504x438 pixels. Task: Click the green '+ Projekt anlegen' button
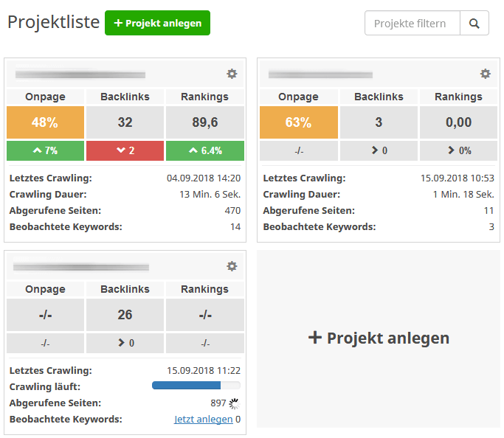[157, 23]
